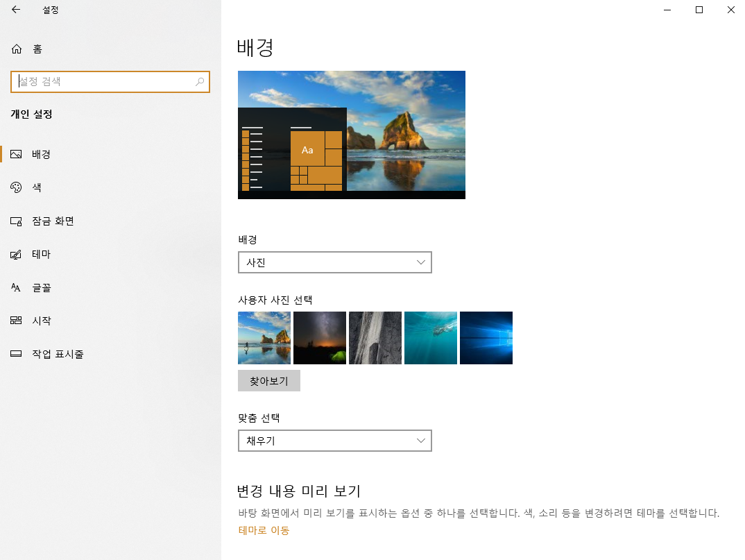Image resolution: width=745 pixels, height=560 pixels.
Task: Click the back arrow icon
Action: [16, 10]
